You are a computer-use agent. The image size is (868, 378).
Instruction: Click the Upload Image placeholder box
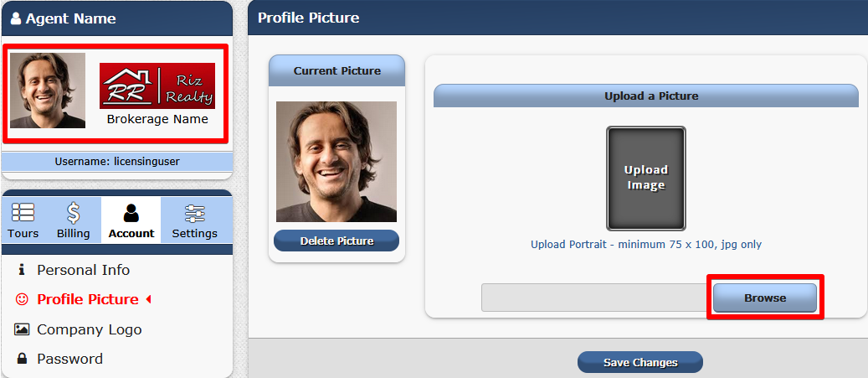645,178
